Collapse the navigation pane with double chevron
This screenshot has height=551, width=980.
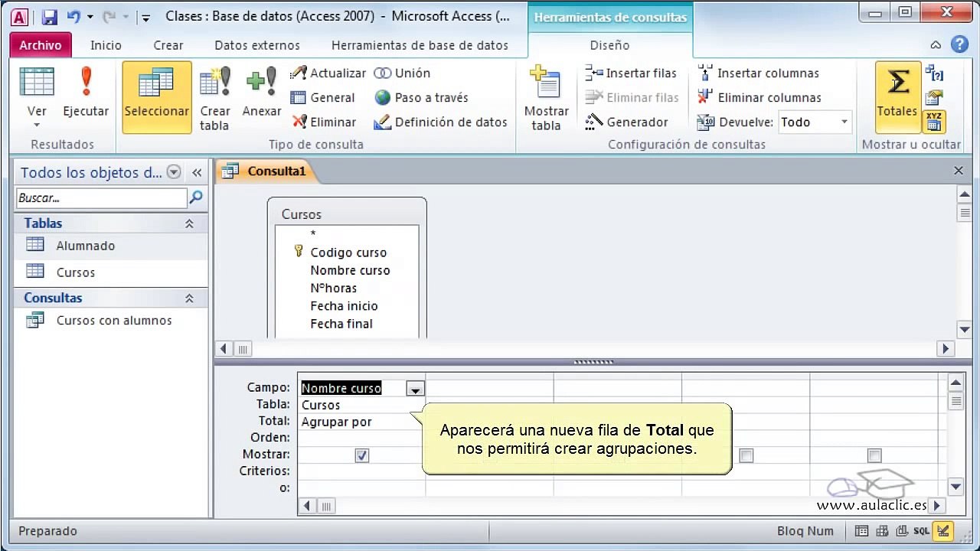coord(197,172)
